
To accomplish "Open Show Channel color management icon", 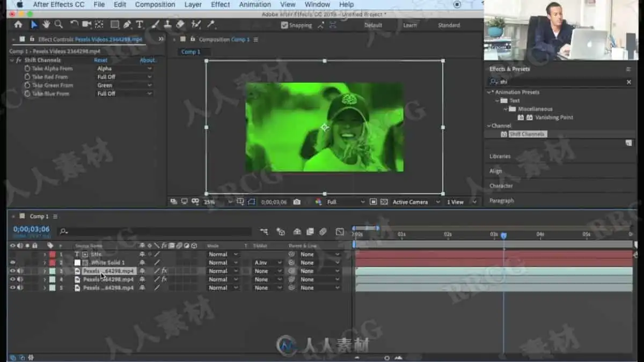I will pyautogui.click(x=318, y=202).
